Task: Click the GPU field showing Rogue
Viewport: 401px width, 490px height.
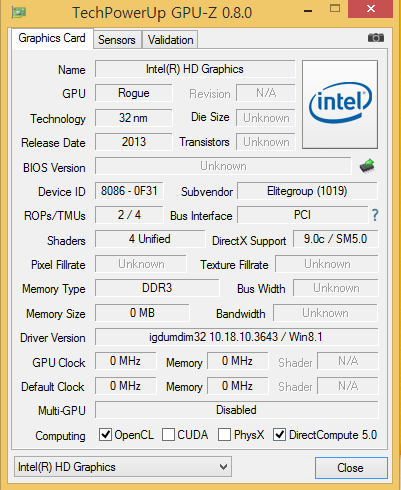Action: 134,93
